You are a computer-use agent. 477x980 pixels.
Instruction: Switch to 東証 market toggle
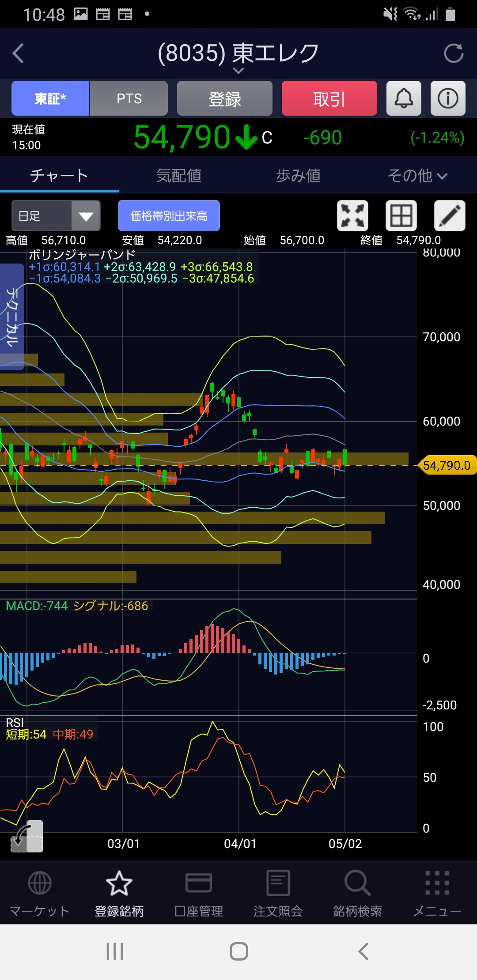click(50, 98)
